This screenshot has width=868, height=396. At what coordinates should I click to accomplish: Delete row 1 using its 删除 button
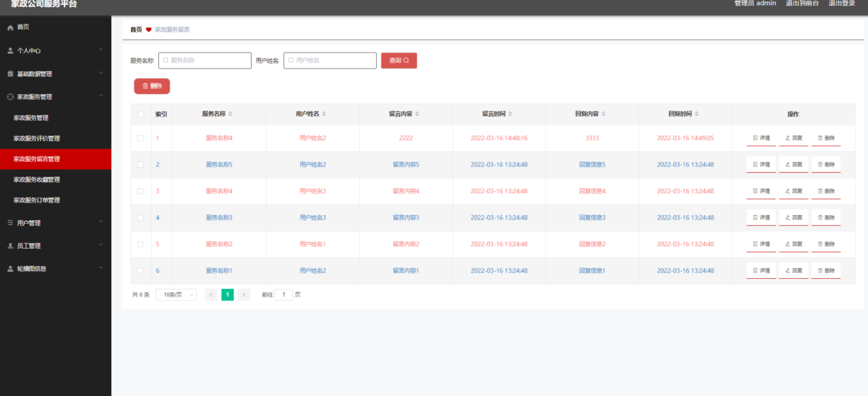point(826,138)
